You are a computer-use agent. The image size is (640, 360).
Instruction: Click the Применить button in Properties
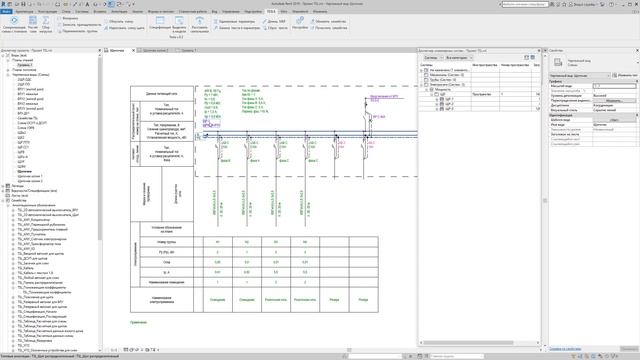629,349
